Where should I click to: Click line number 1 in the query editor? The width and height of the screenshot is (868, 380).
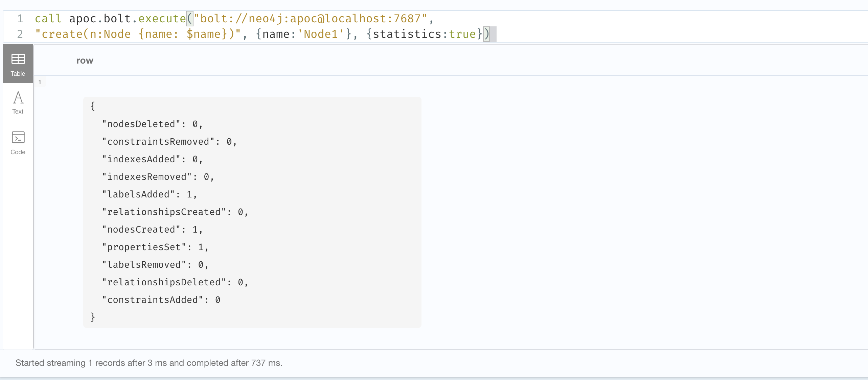point(20,19)
